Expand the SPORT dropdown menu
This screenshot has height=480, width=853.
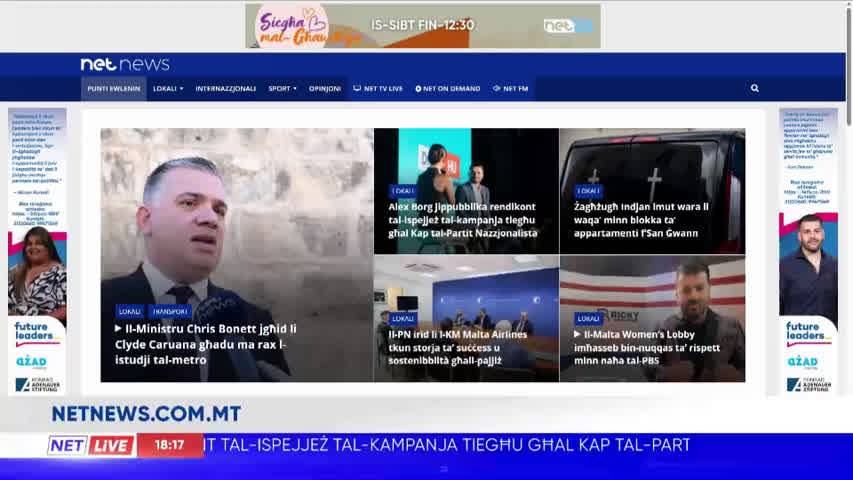[x=282, y=89]
